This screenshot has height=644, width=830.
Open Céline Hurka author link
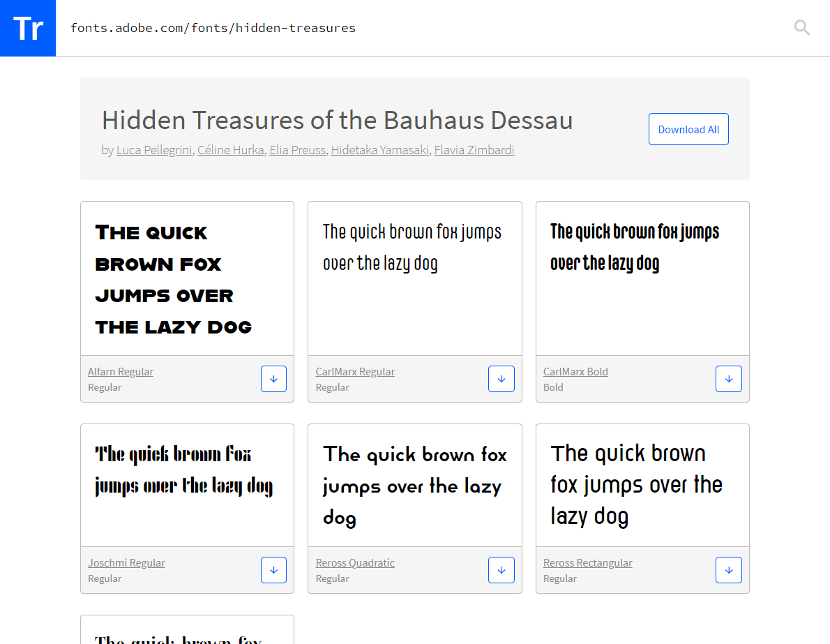[x=230, y=150]
